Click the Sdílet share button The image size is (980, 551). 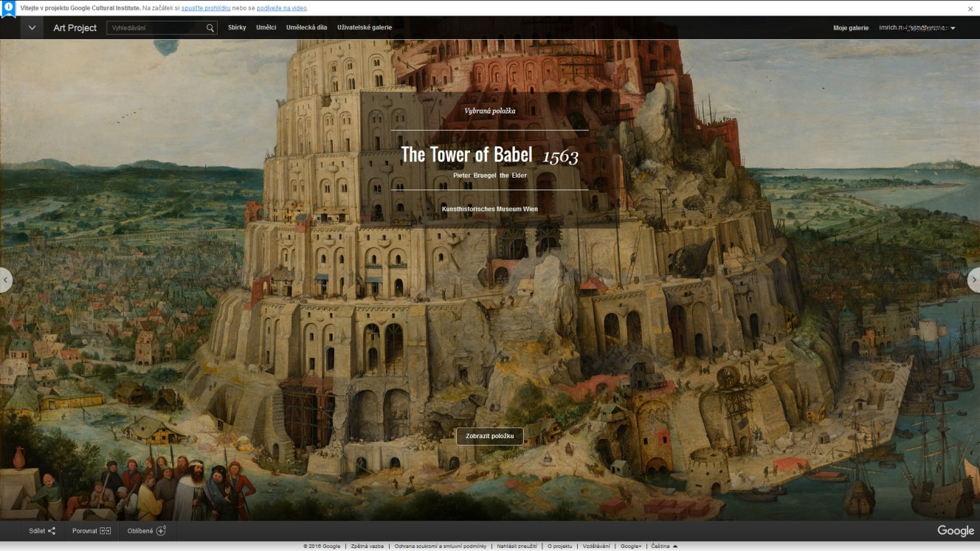pyautogui.click(x=42, y=530)
